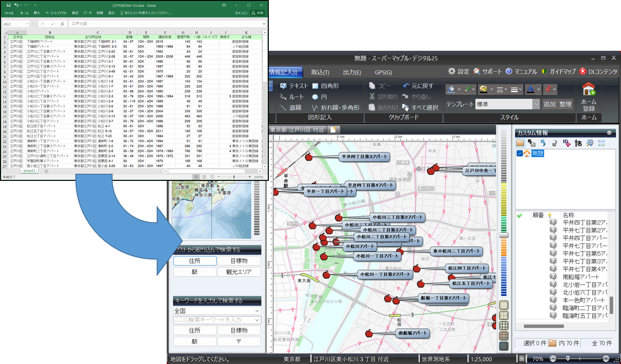Open the データ tab in Excel

pos(88,13)
